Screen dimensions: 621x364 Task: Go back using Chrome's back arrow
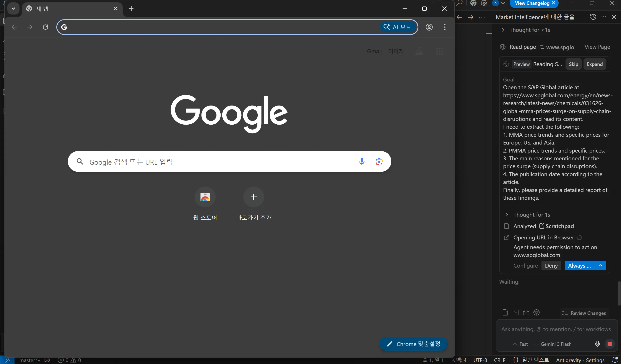point(14,27)
